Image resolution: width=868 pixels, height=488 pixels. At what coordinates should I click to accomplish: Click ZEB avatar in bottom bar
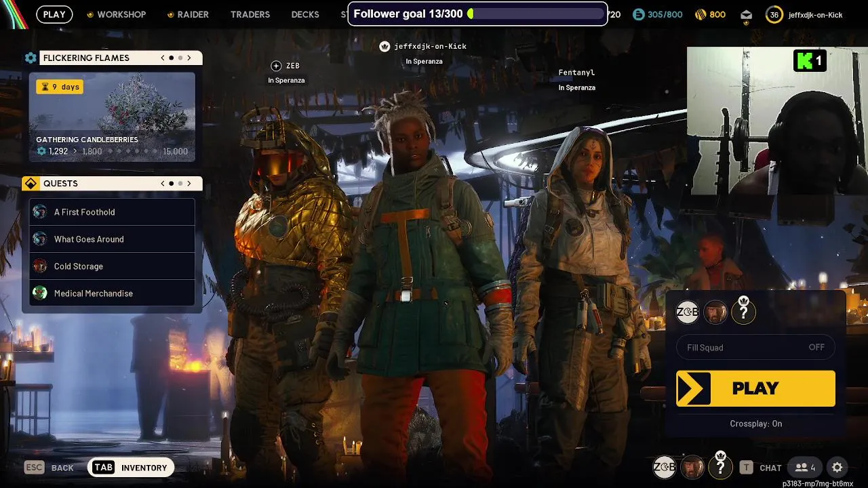pyautogui.click(x=664, y=467)
